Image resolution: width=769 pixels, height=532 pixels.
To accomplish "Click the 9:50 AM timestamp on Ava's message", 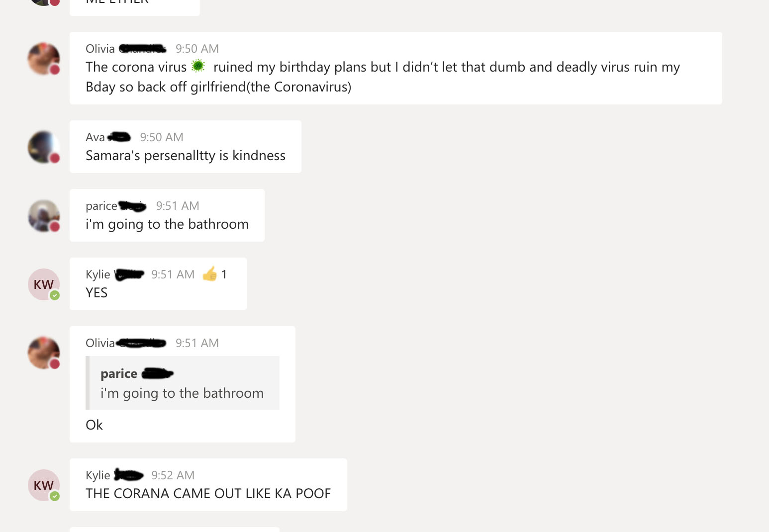I will (x=162, y=137).
